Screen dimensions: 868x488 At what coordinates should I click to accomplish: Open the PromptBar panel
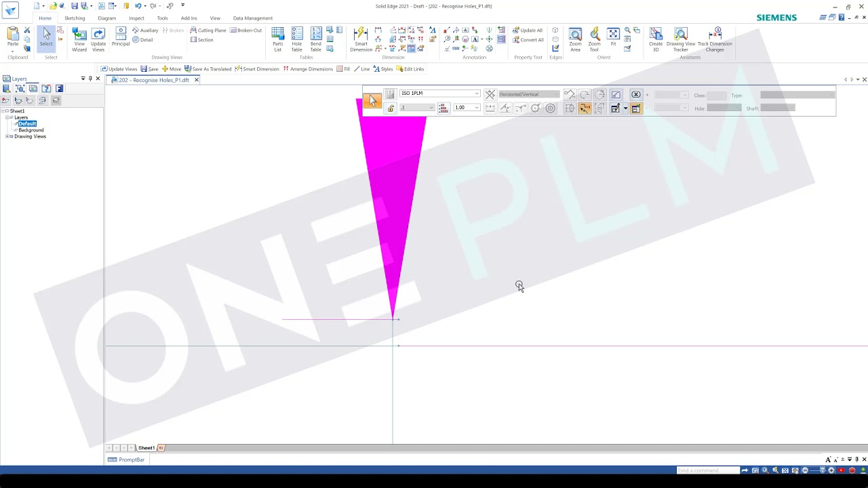pyautogui.click(x=127, y=460)
